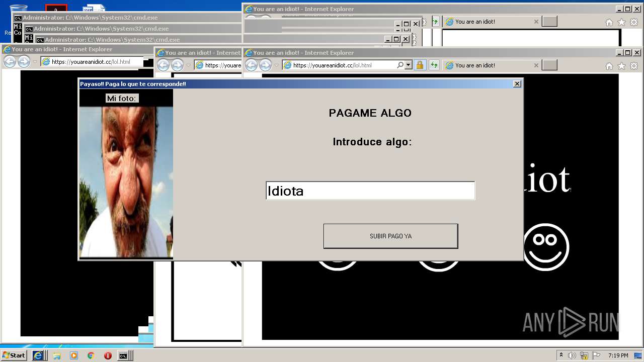Open Favorites star in front-right IE window
Viewport: 644px width, 362px height.
click(621, 66)
